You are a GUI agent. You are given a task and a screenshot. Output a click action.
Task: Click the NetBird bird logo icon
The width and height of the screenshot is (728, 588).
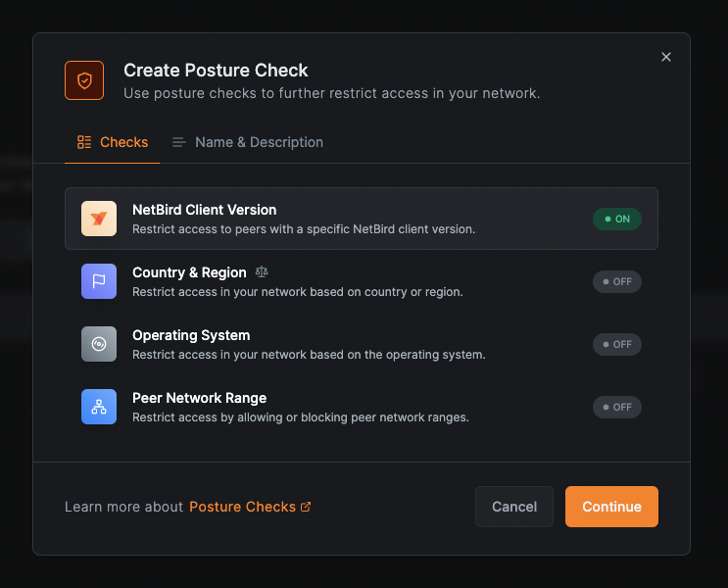coord(99,219)
